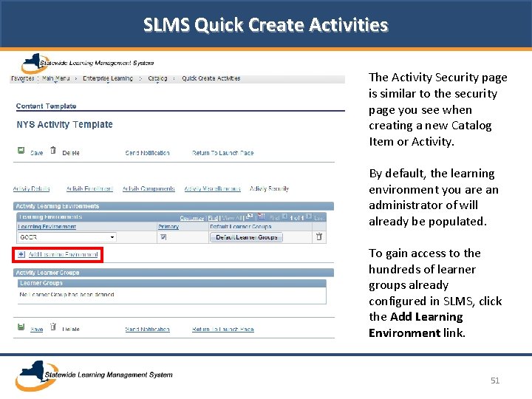Viewport: 532px width, 399px height.
Task: Click the plus icon beside Add Learning Environment
Action: tap(21, 254)
